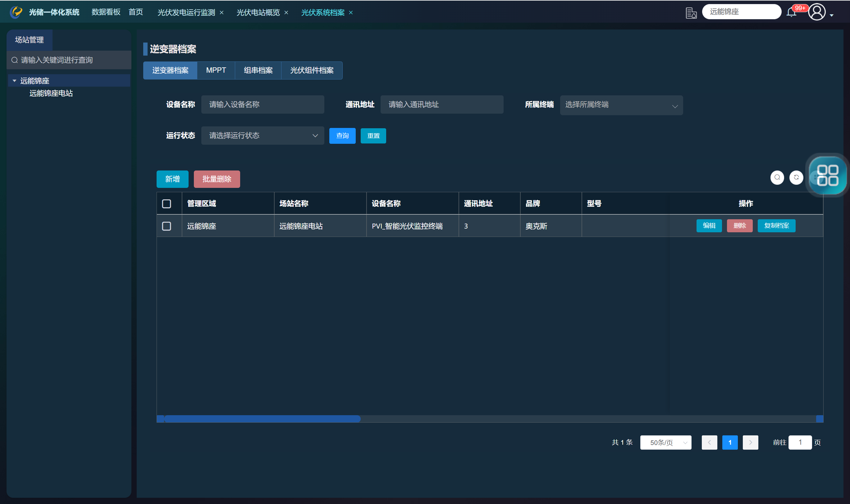Open the 50条/页 page size dropdown
This screenshot has width=850, height=504.
pos(665,443)
